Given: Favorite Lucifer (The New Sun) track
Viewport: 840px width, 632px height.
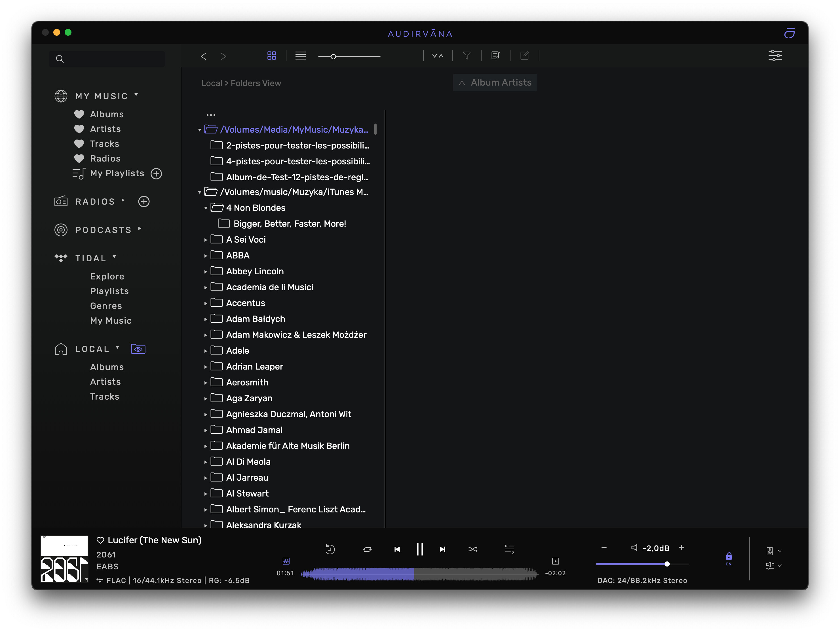Looking at the screenshot, I should pyautogui.click(x=100, y=540).
